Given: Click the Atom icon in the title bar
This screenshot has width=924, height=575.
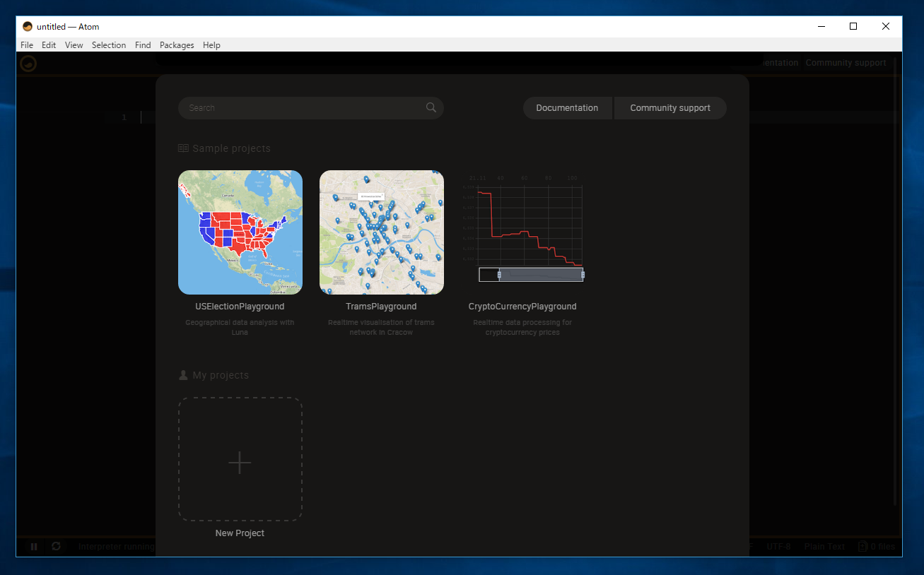Looking at the screenshot, I should pyautogui.click(x=26, y=26).
